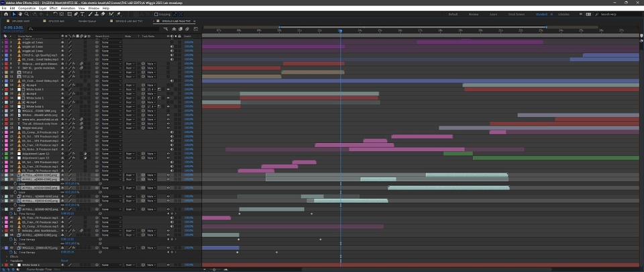
Task: Select the Selection arrow tool
Action: 14,14
